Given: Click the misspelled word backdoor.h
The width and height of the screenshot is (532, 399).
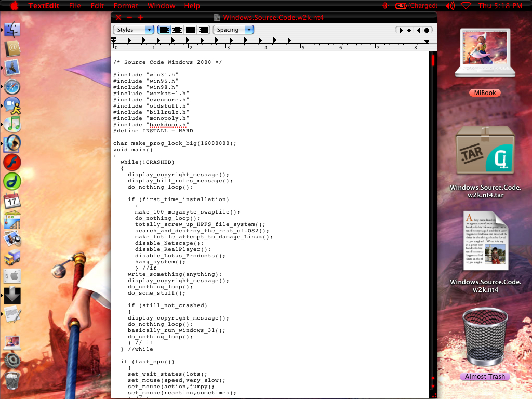Looking at the screenshot, I should [x=168, y=125].
